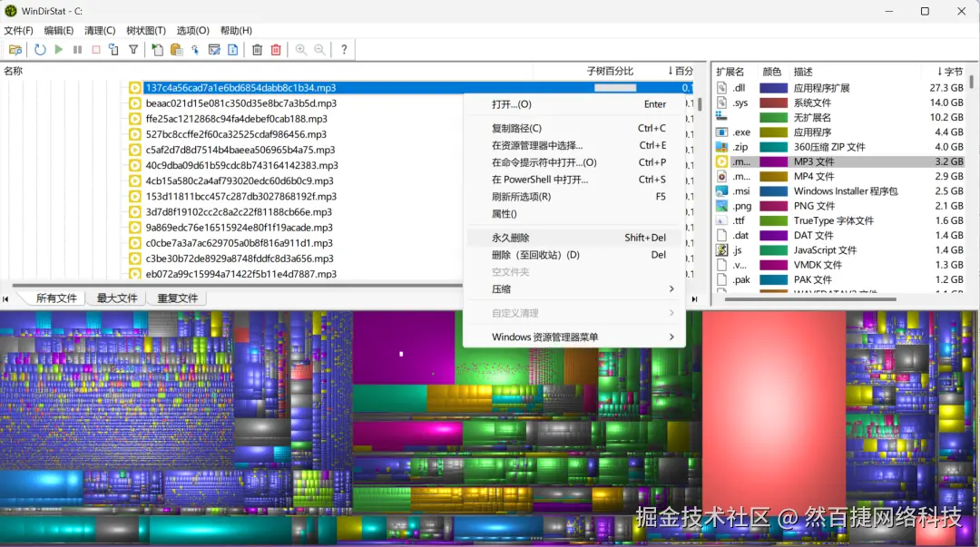The height and width of the screenshot is (547, 980).
Task: Click the open item toolbar icon
Action: pyautogui.click(x=158, y=49)
